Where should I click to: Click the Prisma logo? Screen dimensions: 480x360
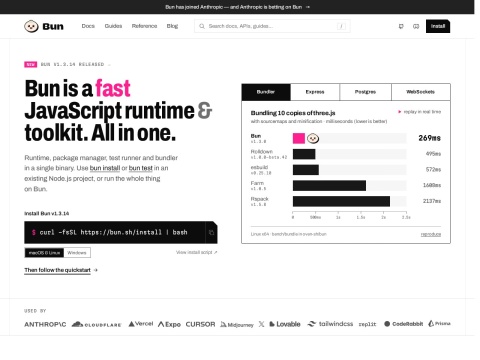(x=439, y=324)
